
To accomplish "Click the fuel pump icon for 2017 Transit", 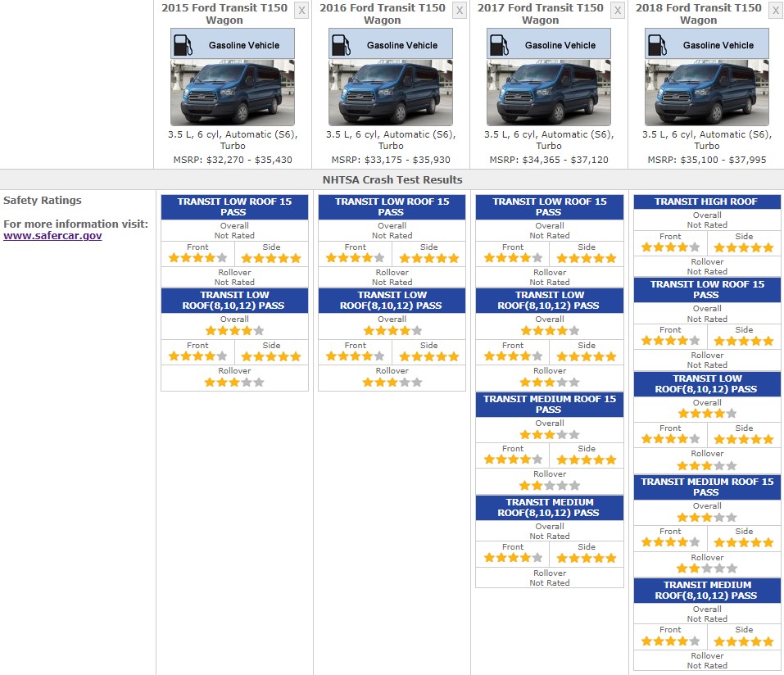I will coord(499,45).
